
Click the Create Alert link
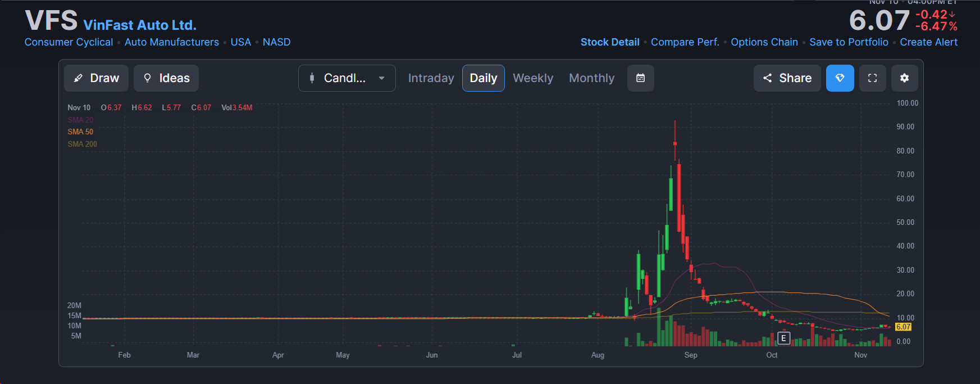click(x=928, y=42)
